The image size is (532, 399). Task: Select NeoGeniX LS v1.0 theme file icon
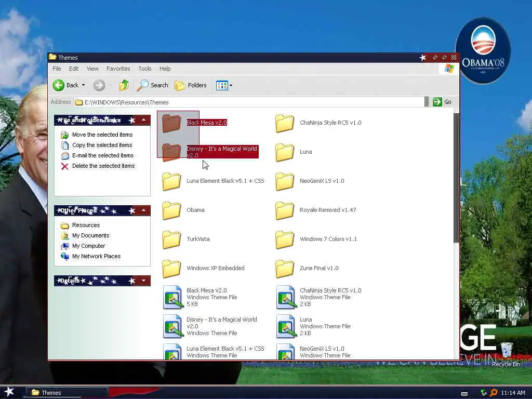pyautogui.click(x=286, y=352)
